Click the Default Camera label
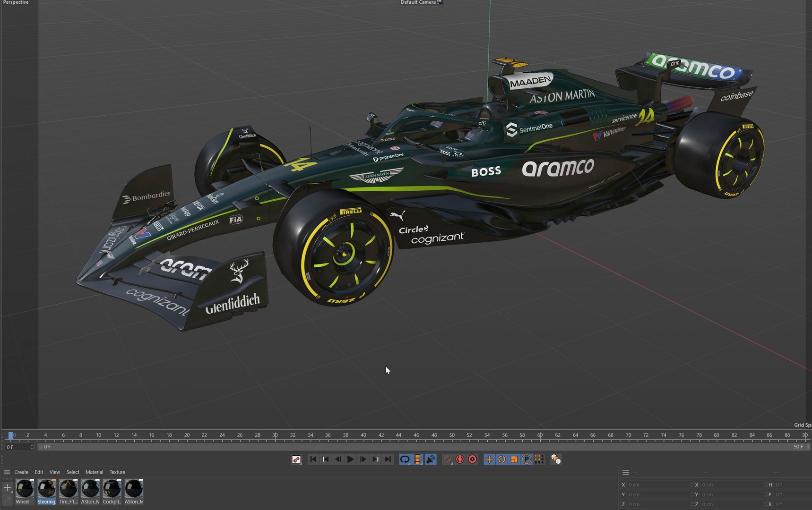Screen dimensions: 812x510 418,2
